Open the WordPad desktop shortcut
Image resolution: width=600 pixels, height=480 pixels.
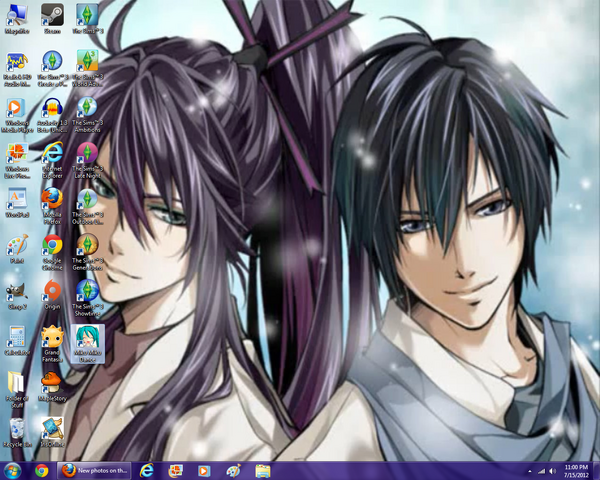tap(17, 203)
